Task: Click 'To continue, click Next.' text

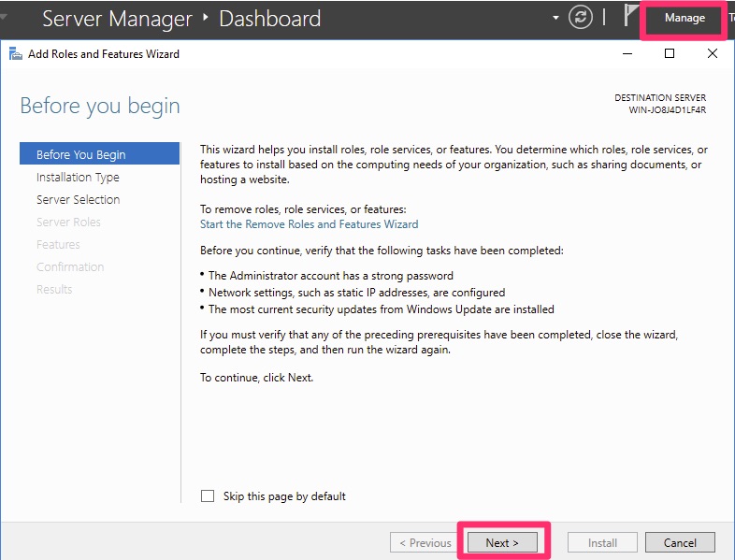Action: [256, 378]
